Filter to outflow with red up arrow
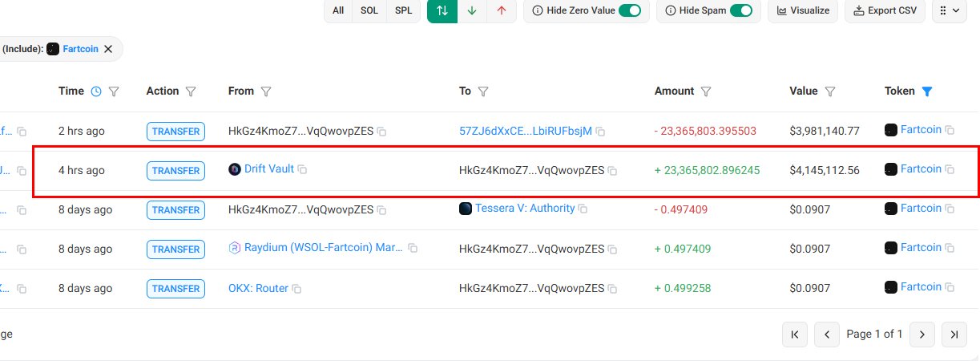980x361 pixels. pos(502,11)
